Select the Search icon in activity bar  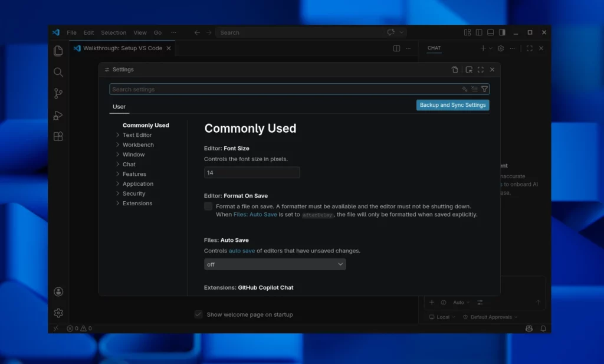(58, 72)
